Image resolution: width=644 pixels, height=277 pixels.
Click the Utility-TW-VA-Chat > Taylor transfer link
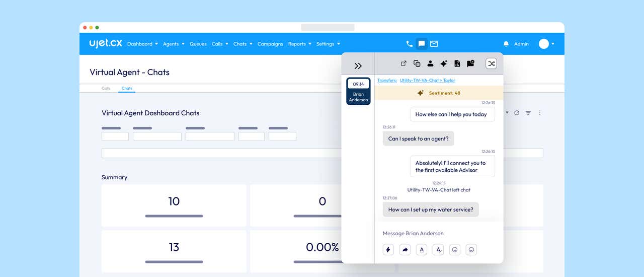[x=427, y=81]
